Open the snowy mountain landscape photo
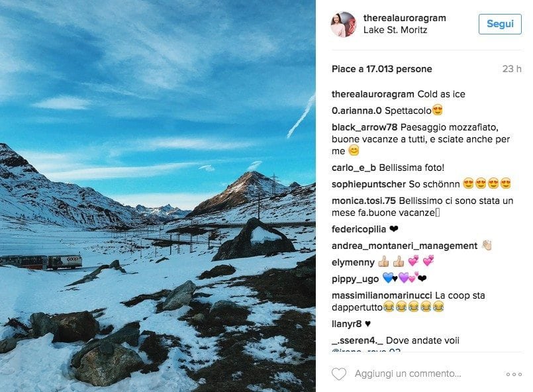The width and height of the screenshot is (533, 392). point(158,196)
